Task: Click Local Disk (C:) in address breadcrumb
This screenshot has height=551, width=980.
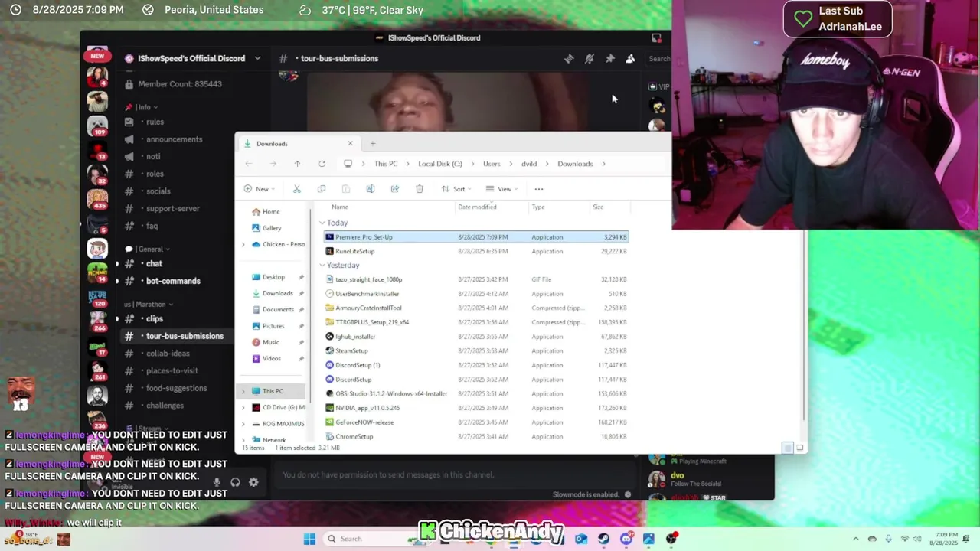Action: click(x=440, y=164)
